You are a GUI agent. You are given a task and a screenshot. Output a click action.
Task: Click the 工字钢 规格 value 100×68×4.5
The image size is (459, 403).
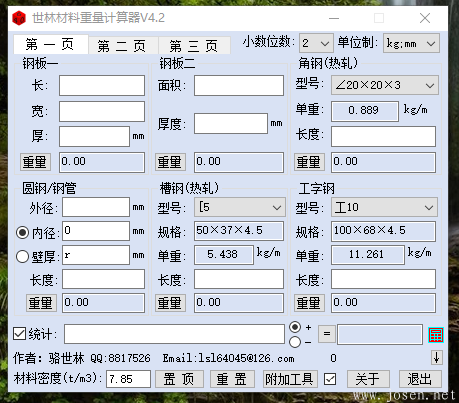pyautogui.click(x=383, y=231)
